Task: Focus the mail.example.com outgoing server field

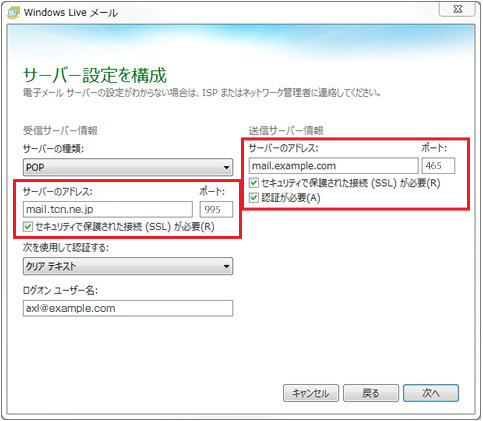Action: click(x=333, y=166)
